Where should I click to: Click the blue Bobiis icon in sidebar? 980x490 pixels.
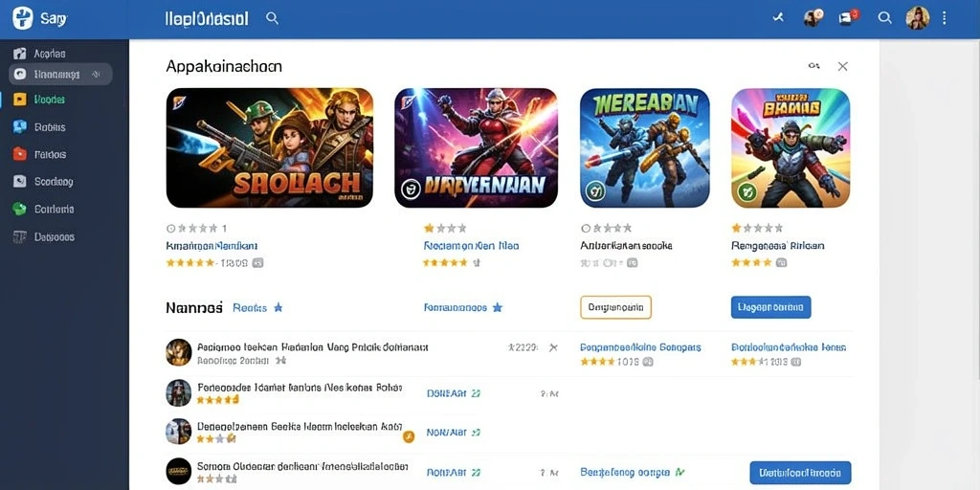click(x=19, y=127)
